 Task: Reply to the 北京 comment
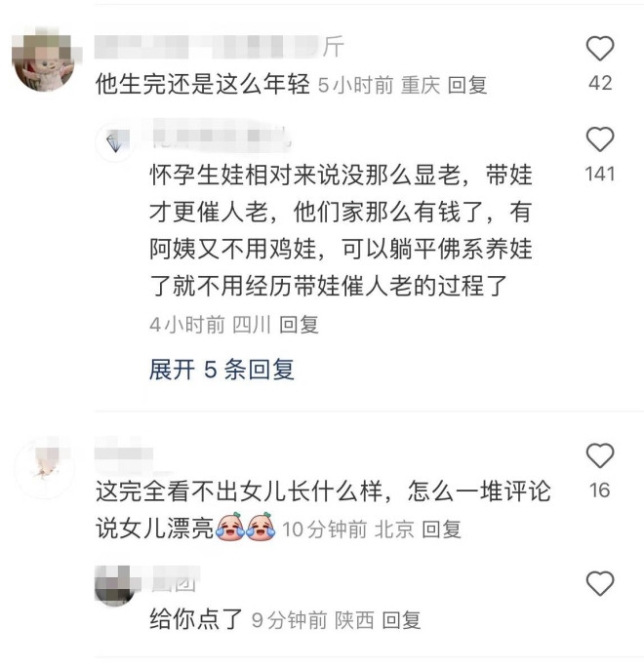(x=441, y=530)
